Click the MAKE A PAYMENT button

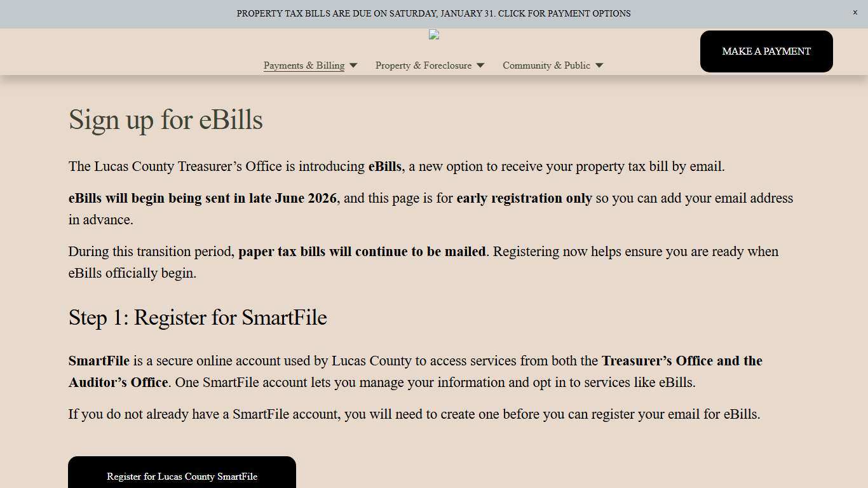pyautogui.click(x=766, y=51)
